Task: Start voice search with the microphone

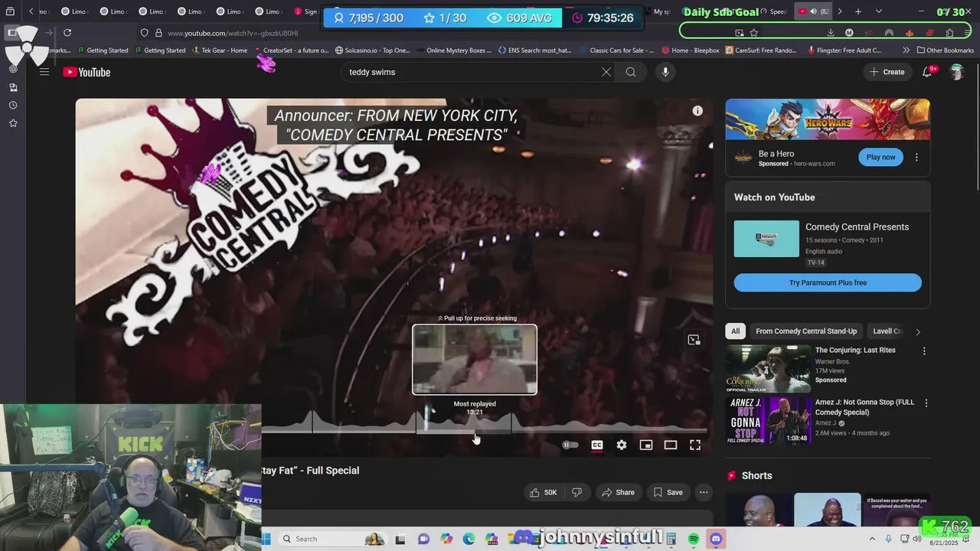Action: [x=665, y=72]
